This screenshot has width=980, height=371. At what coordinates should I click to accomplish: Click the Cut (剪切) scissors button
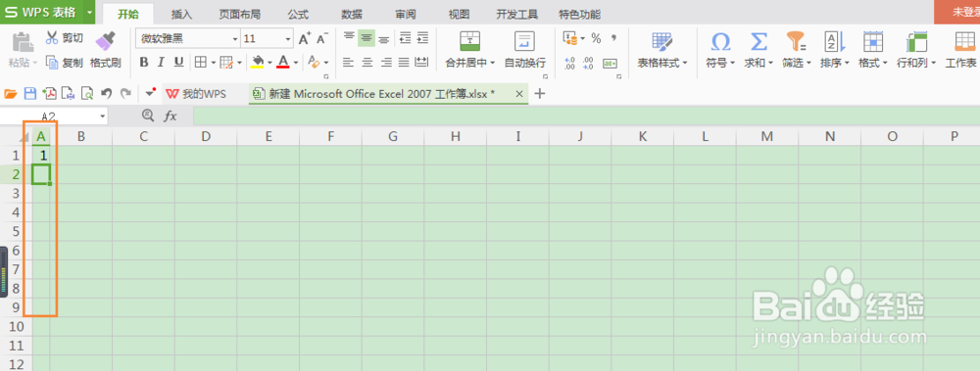64,39
